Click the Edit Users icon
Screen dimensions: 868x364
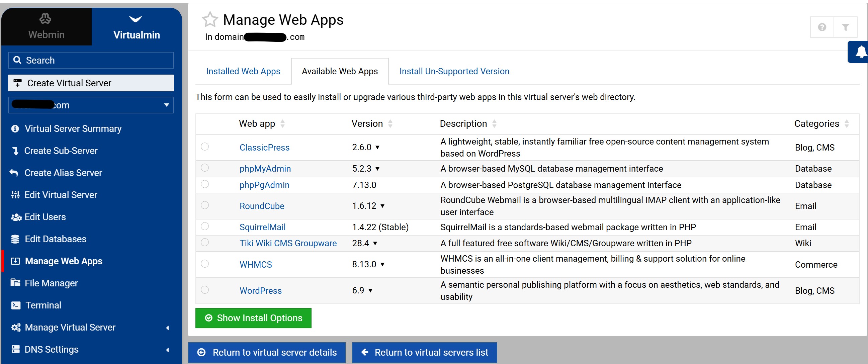tap(16, 217)
